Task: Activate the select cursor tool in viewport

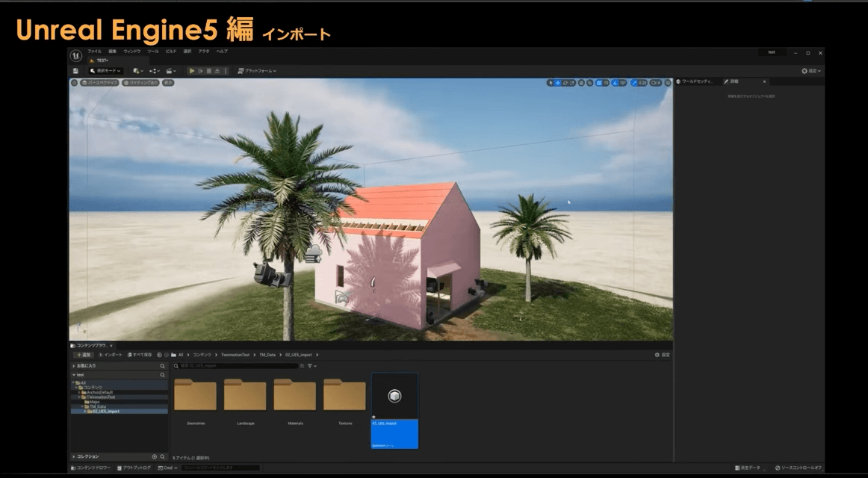Action: pos(551,83)
